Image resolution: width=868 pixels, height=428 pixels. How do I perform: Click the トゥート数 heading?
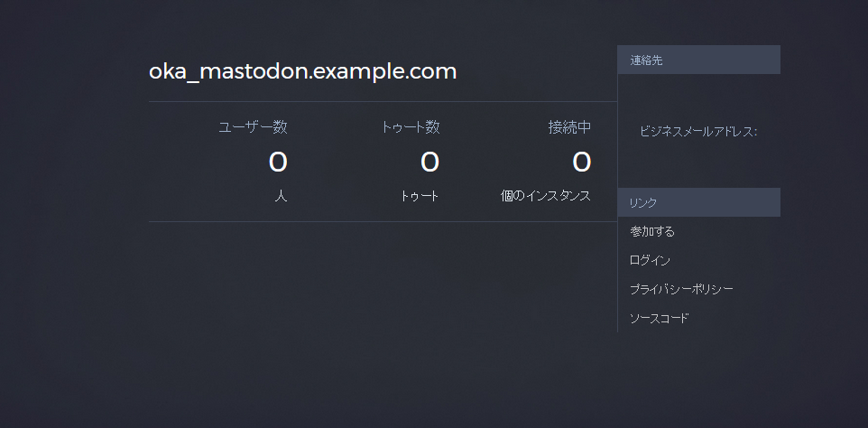[410, 127]
